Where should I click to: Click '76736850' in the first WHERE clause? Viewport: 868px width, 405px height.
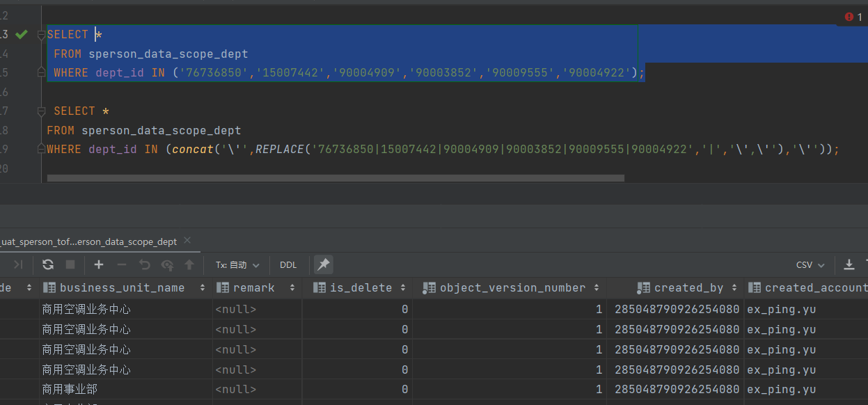[214, 72]
